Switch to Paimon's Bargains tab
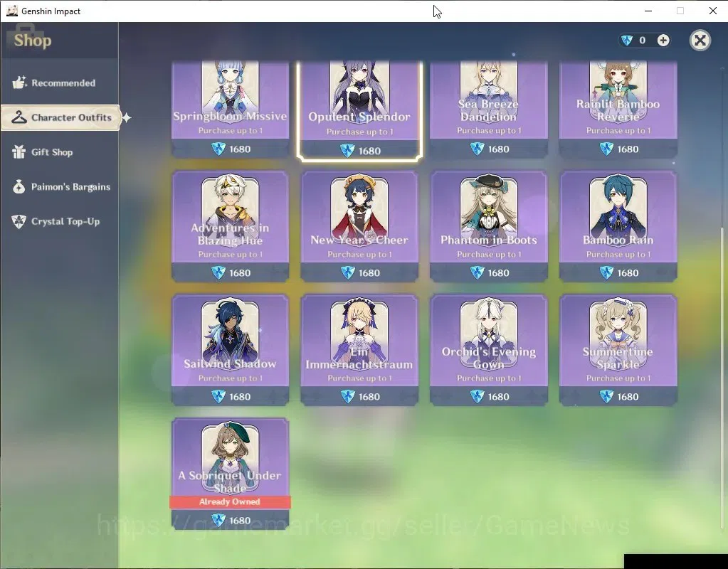728x569 pixels. tap(60, 187)
